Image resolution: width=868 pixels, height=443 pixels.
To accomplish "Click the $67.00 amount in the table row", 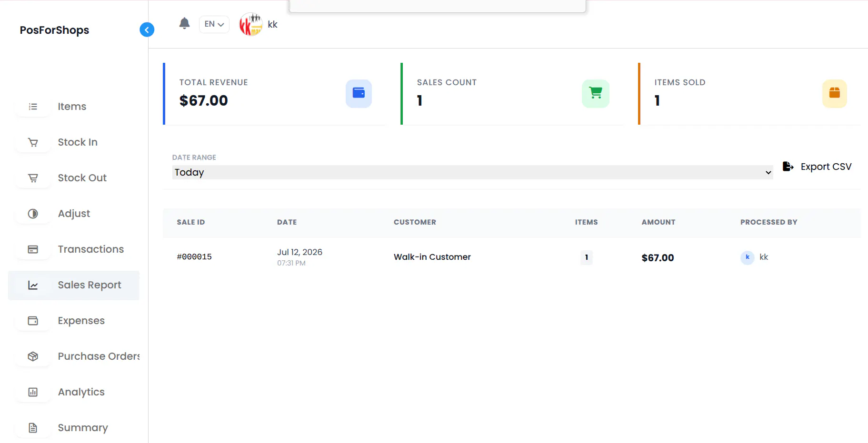I will coord(658,258).
